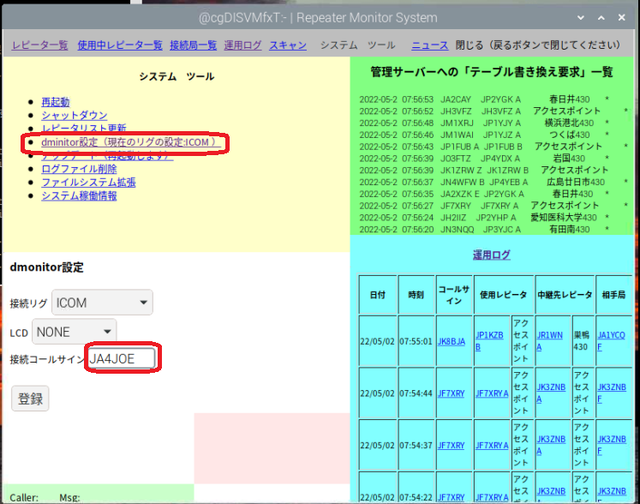Click ファイルシステム拡張 link
This screenshot has height=504, width=640.
point(89,182)
